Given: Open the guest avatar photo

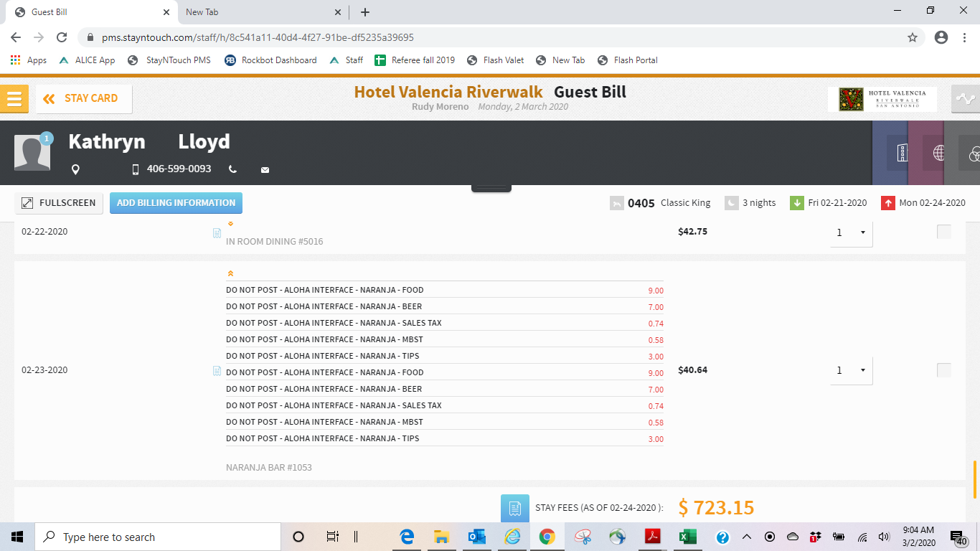Looking at the screenshot, I should pos(32,152).
